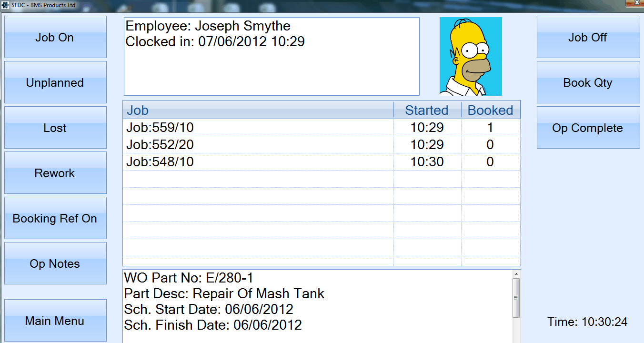Return to the Main Menu
This screenshot has width=644, height=343.
(55, 321)
